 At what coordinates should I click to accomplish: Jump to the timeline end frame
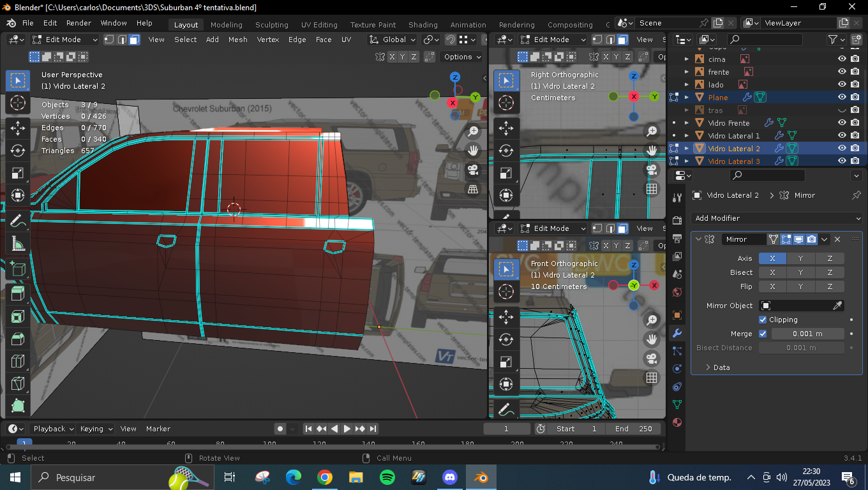pyautogui.click(x=373, y=429)
